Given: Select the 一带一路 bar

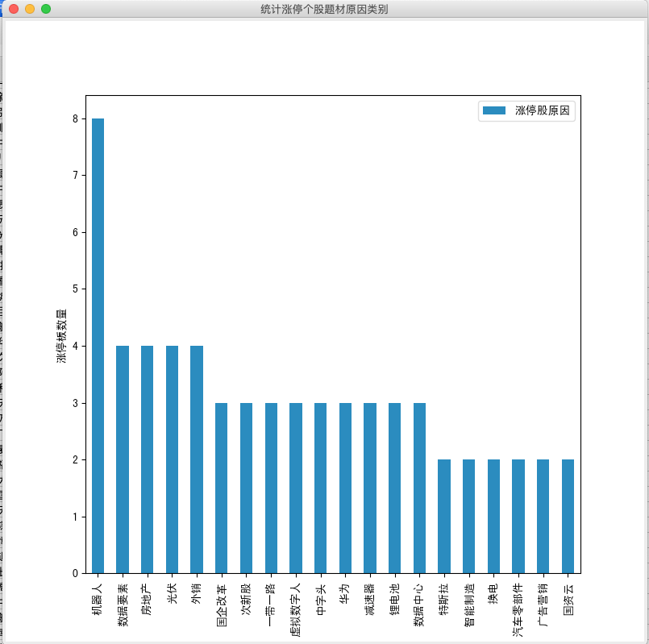Looking at the screenshot, I should point(271,488).
